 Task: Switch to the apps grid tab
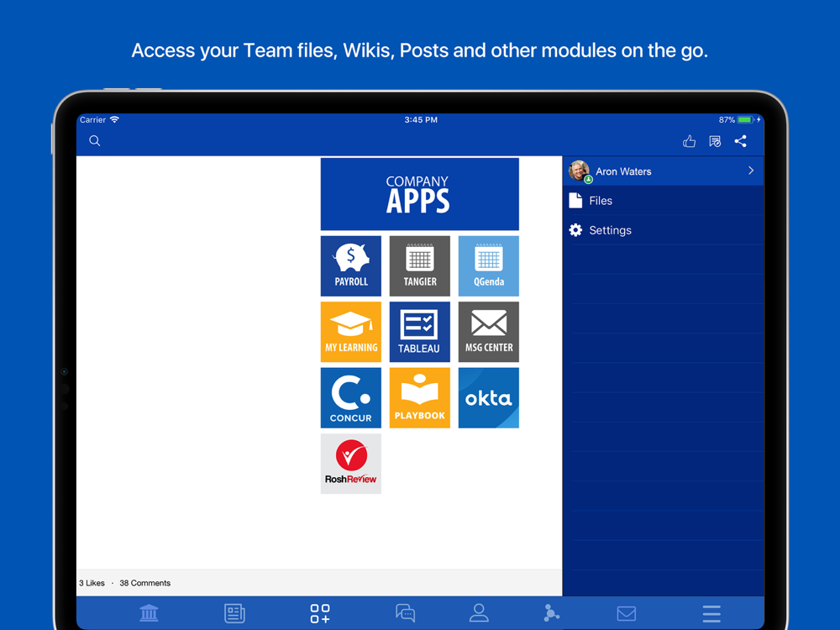tap(320, 613)
